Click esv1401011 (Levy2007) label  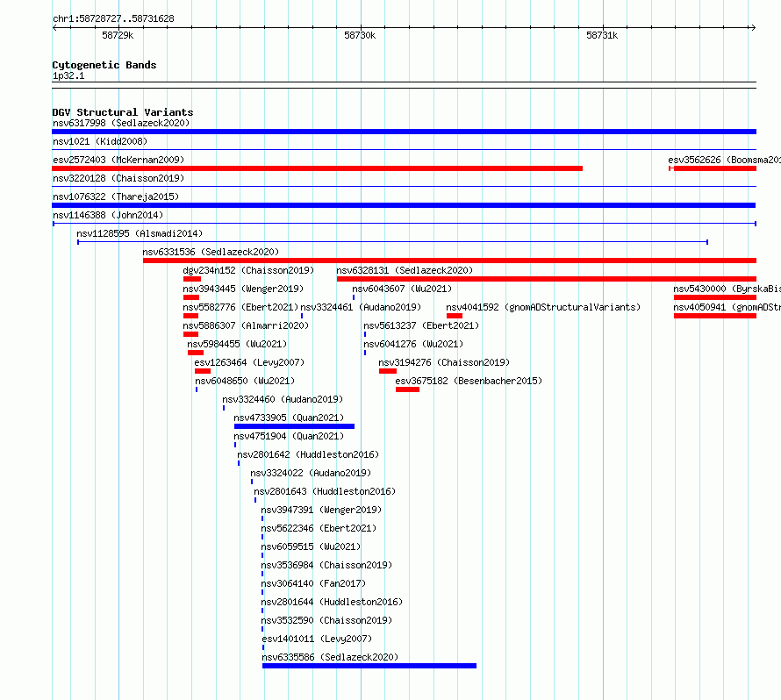(317, 639)
